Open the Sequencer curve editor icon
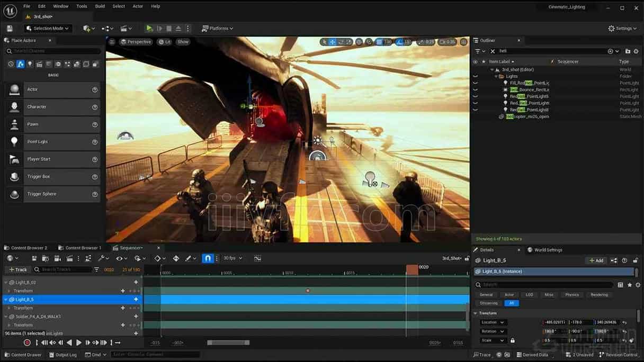Screen dimensions: 644x362 (257, 258)
